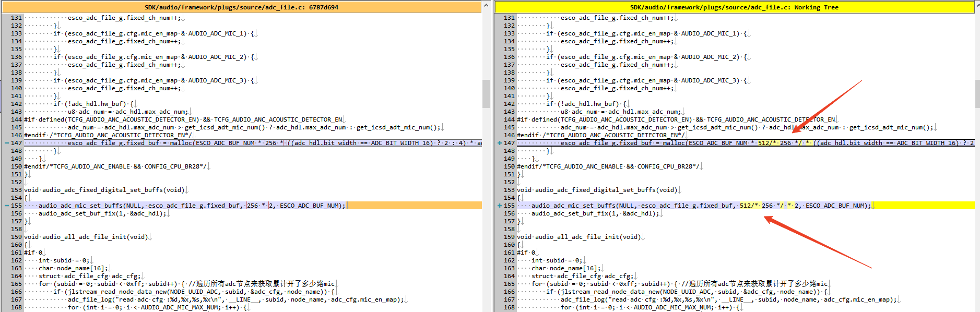
Task: Click '512/* 256 */' on right line 155
Action: [x=761, y=206]
